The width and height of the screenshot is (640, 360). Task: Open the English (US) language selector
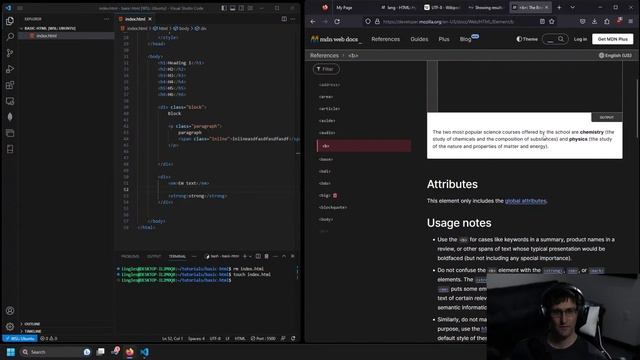coord(615,56)
